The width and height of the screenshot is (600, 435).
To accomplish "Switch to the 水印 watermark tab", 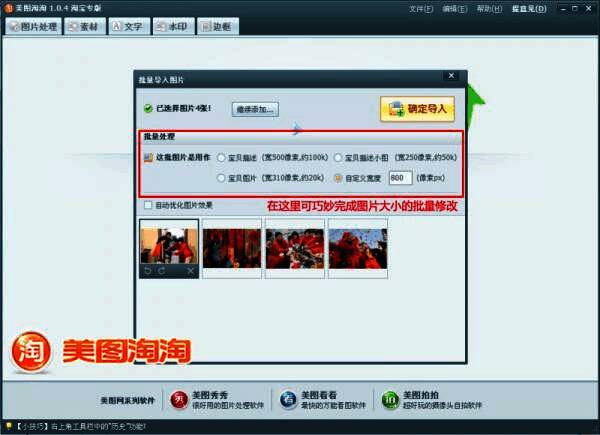I will click(x=172, y=27).
